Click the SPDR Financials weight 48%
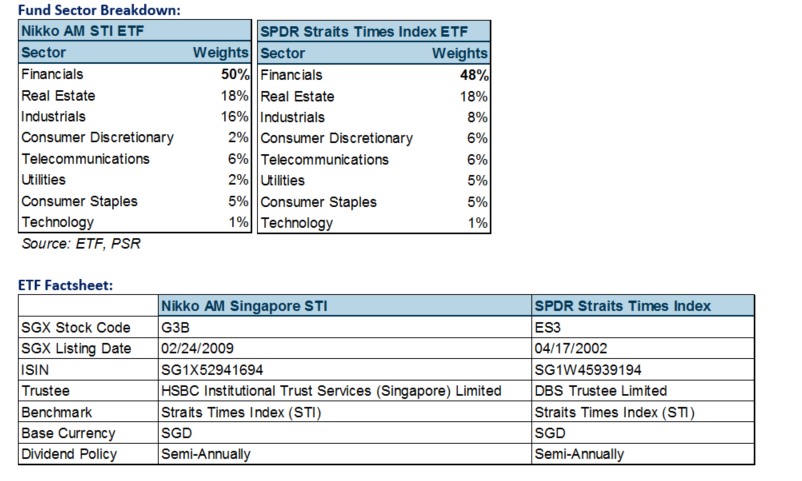The height and width of the screenshot is (481, 802). (x=474, y=75)
